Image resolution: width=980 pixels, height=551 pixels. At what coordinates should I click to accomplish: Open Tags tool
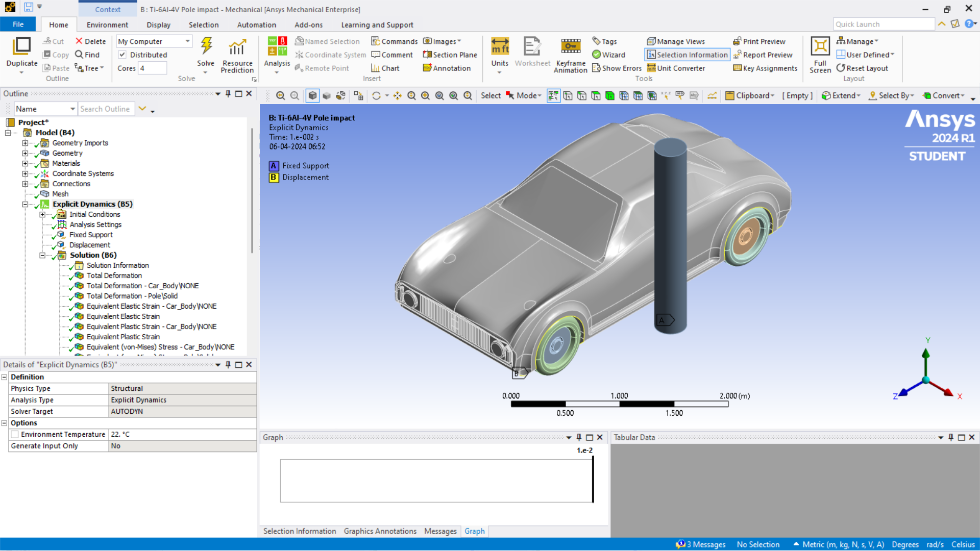click(x=604, y=41)
